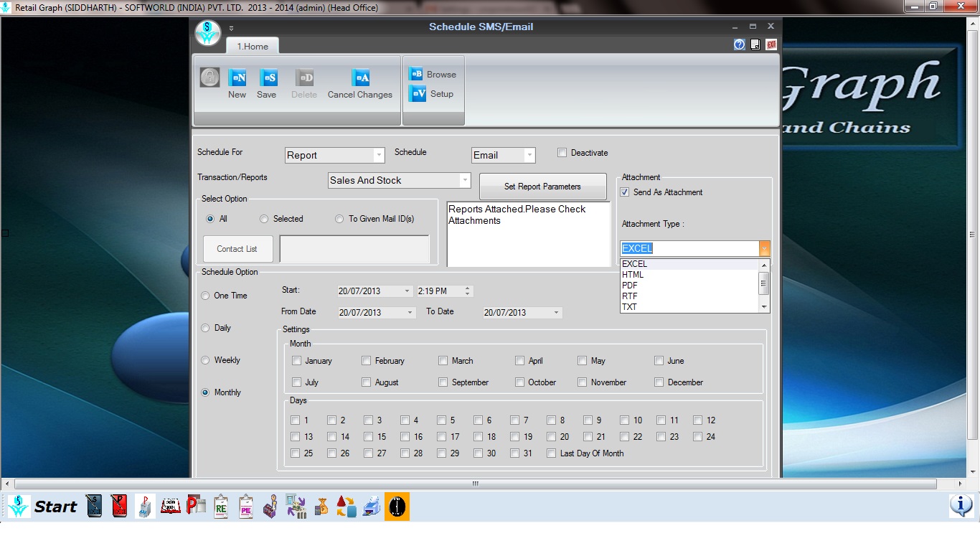The width and height of the screenshot is (980, 551).
Task: Open the From Date calendar dropdown
Action: coord(411,312)
